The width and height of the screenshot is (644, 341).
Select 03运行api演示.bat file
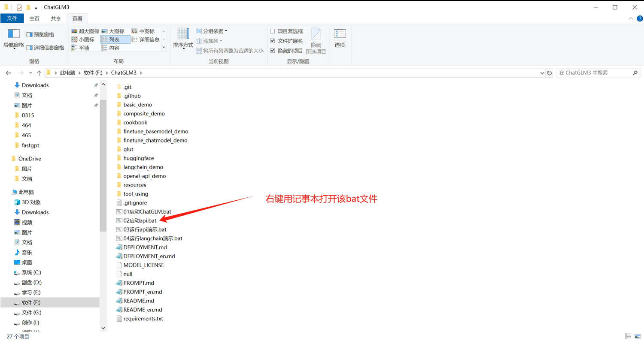click(x=141, y=229)
